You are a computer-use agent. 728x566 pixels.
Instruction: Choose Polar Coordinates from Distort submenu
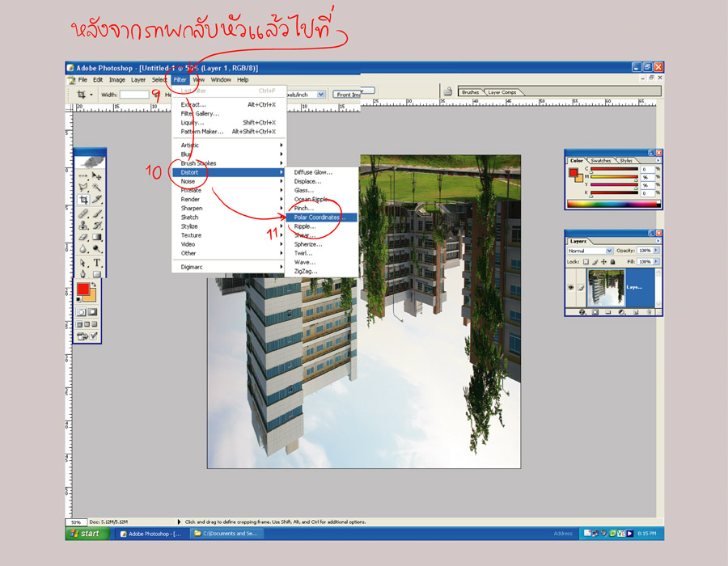click(320, 218)
